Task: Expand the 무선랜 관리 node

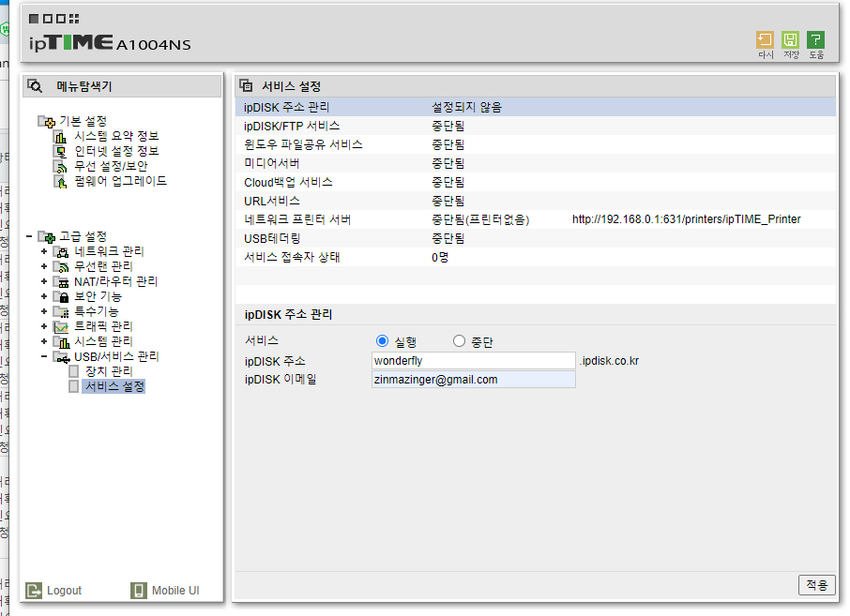Action: coord(44,266)
